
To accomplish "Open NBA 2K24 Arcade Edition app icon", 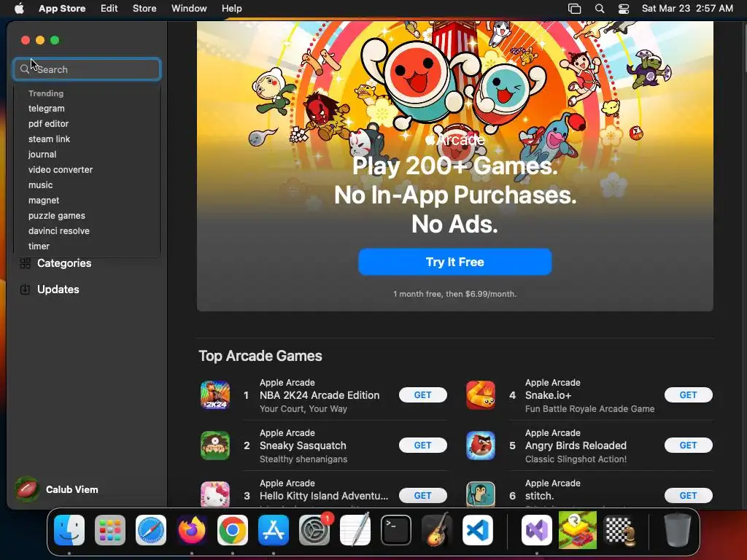I will coord(215,395).
